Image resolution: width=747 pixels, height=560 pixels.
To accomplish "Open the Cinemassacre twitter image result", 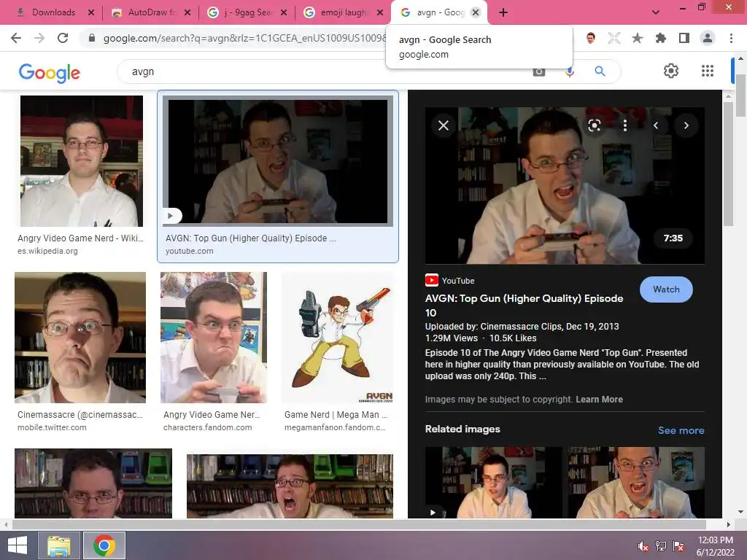I will tap(80, 337).
